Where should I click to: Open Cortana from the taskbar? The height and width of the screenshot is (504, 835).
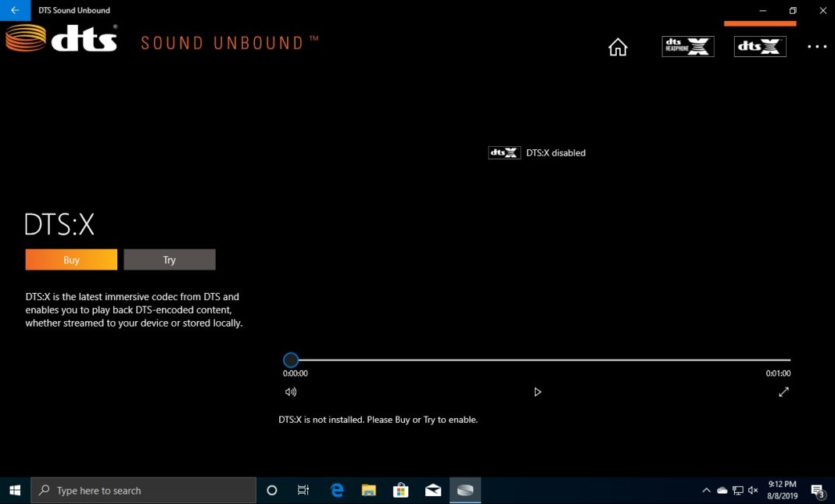271,490
